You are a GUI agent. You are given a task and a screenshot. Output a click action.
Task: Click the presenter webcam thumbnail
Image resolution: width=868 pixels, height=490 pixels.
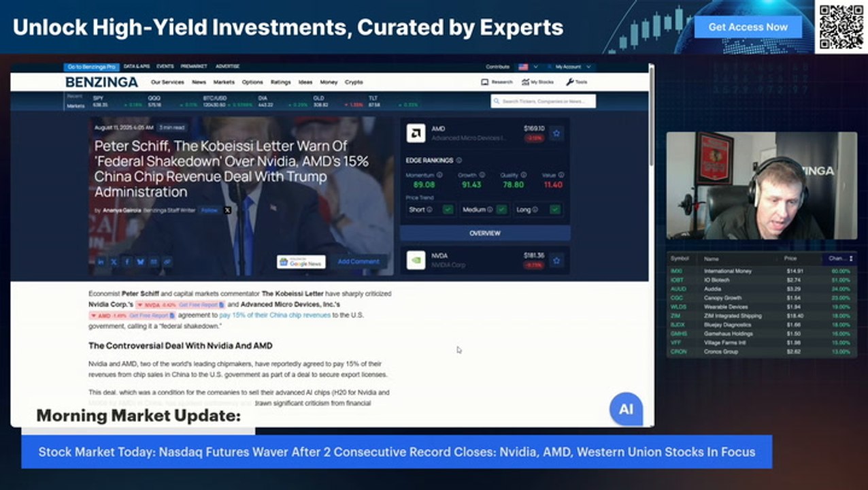point(762,186)
